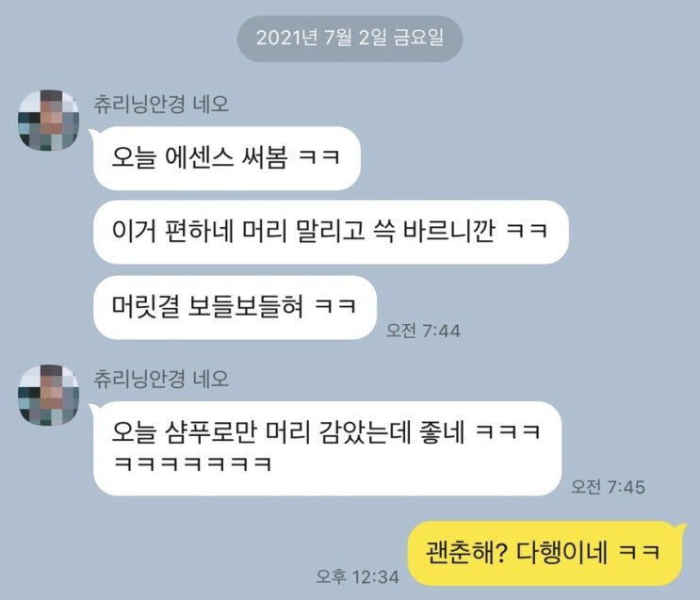700x600 pixels.
Task: Tap the message starting 이거 편하네 머리 말리고
Action: tap(331, 232)
